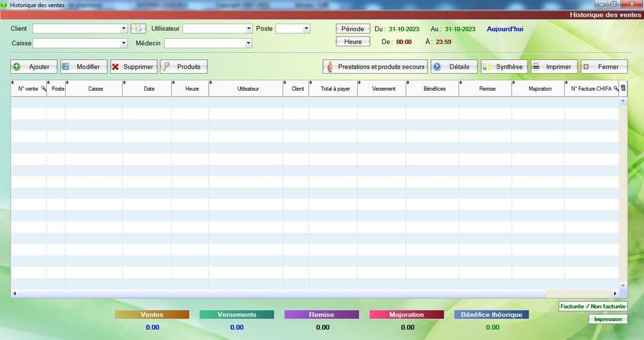644x340 pixels.
Task: Click the app icon in title bar
Action: click(4, 5)
